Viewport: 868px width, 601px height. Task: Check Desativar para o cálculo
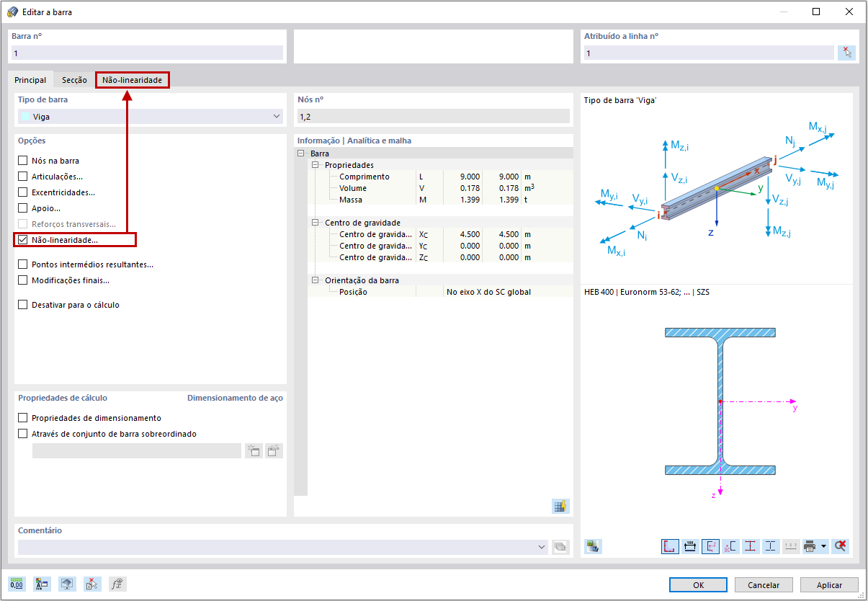click(23, 305)
